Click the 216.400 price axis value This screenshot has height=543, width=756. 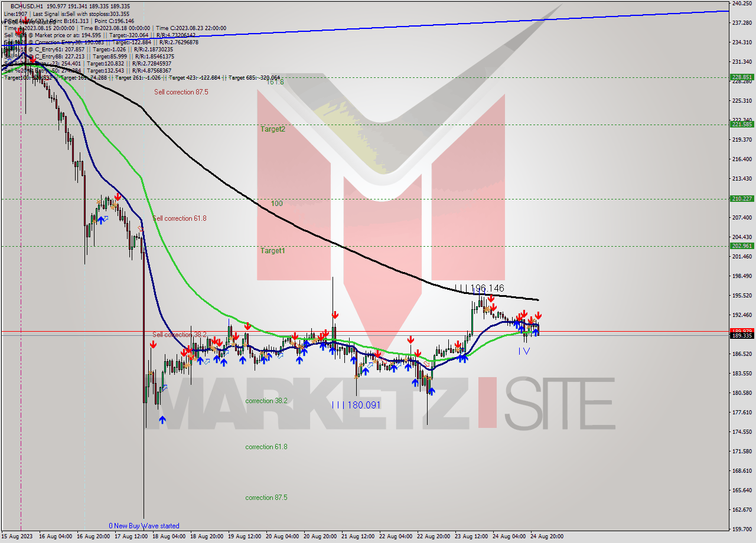point(742,159)
